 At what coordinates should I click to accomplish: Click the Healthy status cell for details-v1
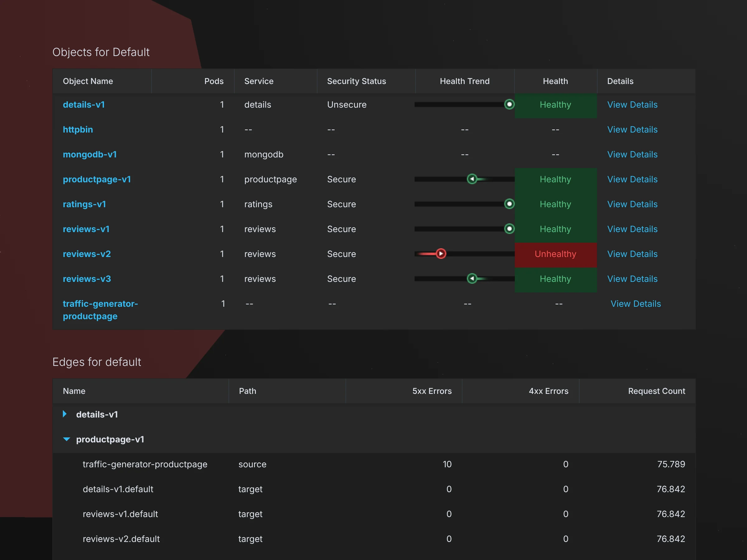pyautogui.click(x=556, y=106)
